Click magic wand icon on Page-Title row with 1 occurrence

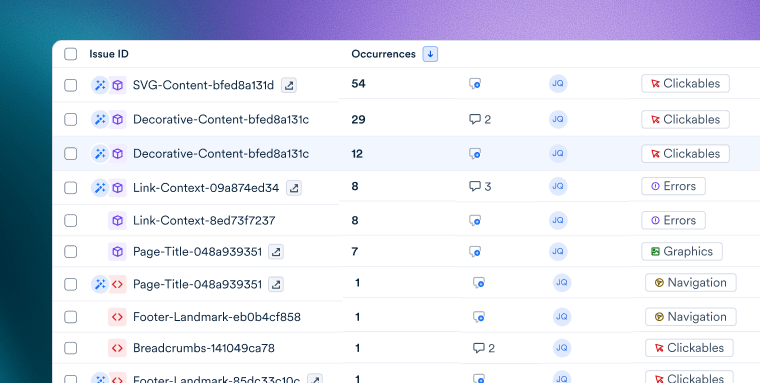(x=100, y=284)
